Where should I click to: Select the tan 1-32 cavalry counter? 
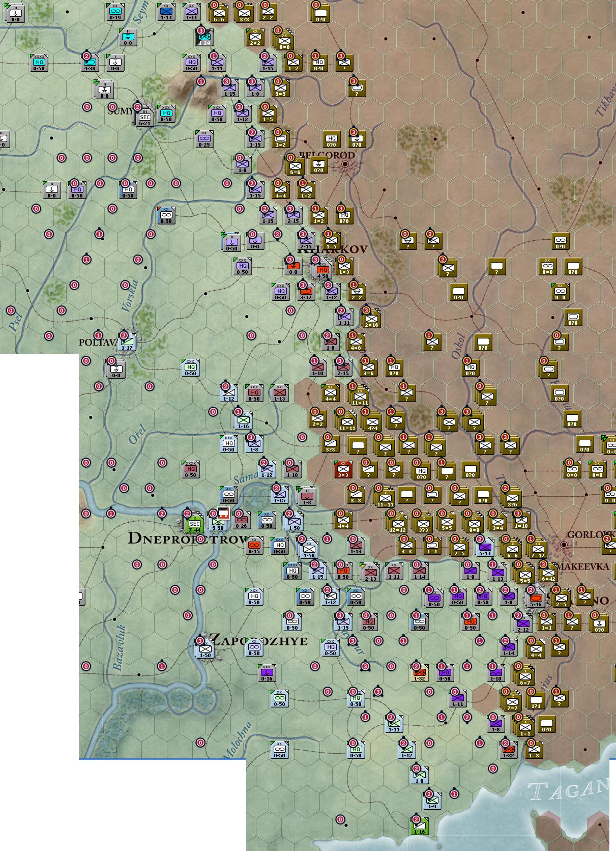(419, 673)
